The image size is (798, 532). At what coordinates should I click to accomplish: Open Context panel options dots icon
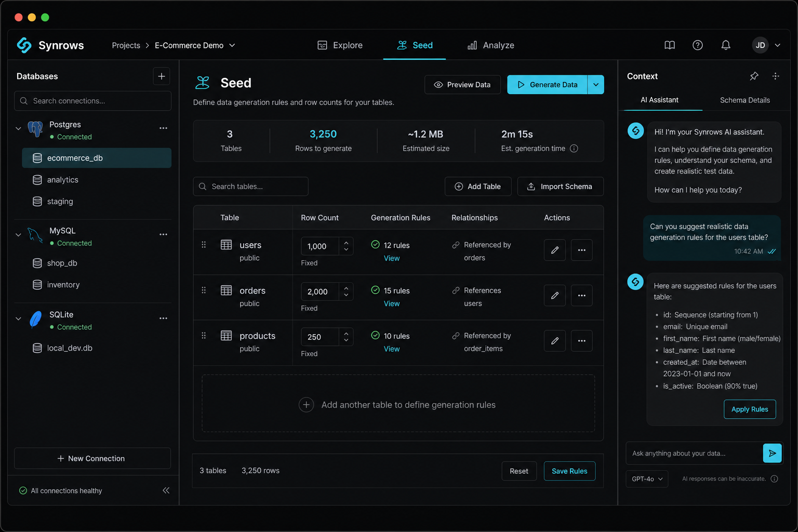[x=776, y=76]
